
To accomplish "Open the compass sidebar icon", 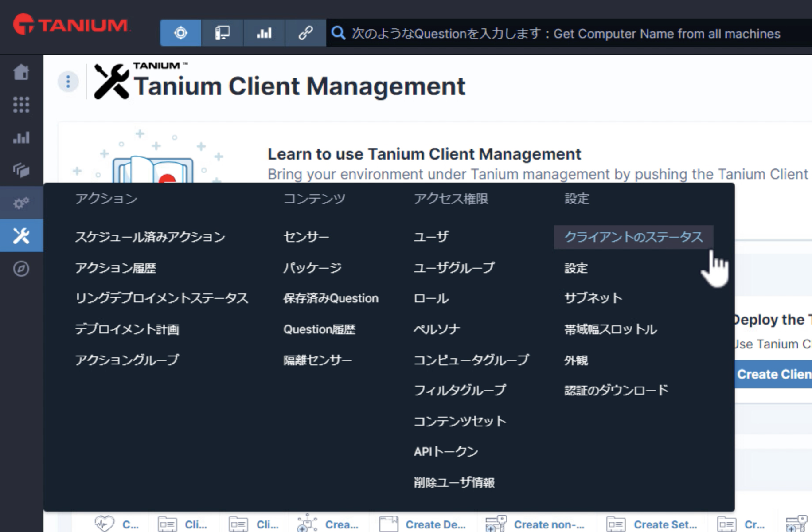I will (x=21, y=269).
